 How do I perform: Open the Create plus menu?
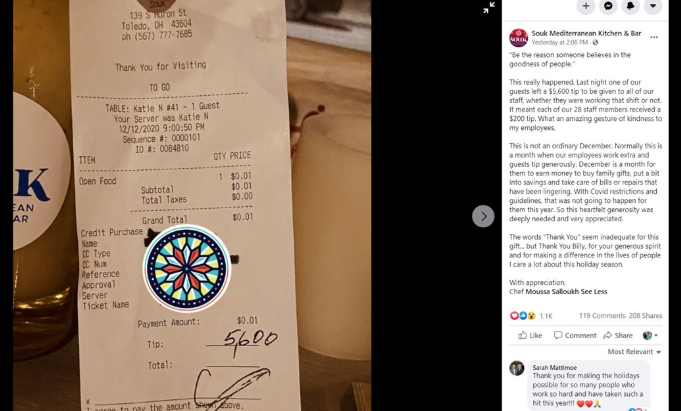[x=585, y=6]
